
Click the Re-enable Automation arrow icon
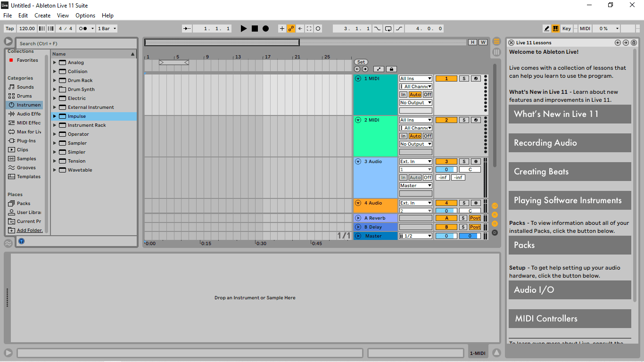pyautogui.click(x=300, y=29)
